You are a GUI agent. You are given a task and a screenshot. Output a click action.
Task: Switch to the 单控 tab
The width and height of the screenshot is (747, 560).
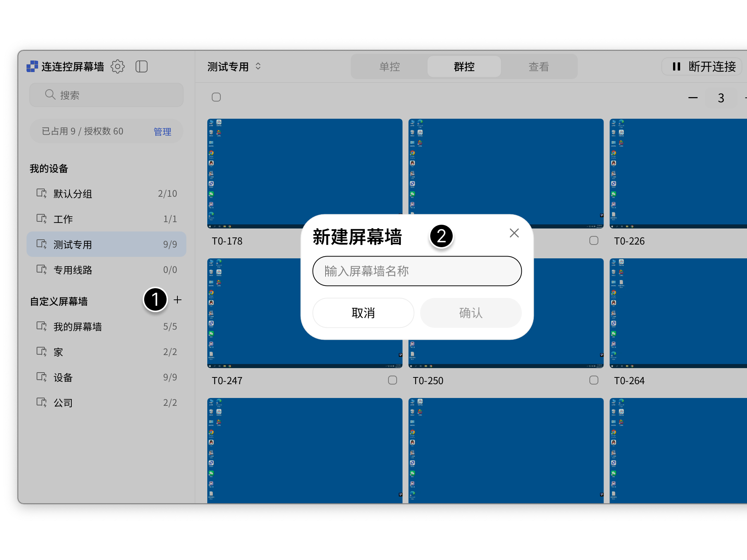(x=389, y=66)
